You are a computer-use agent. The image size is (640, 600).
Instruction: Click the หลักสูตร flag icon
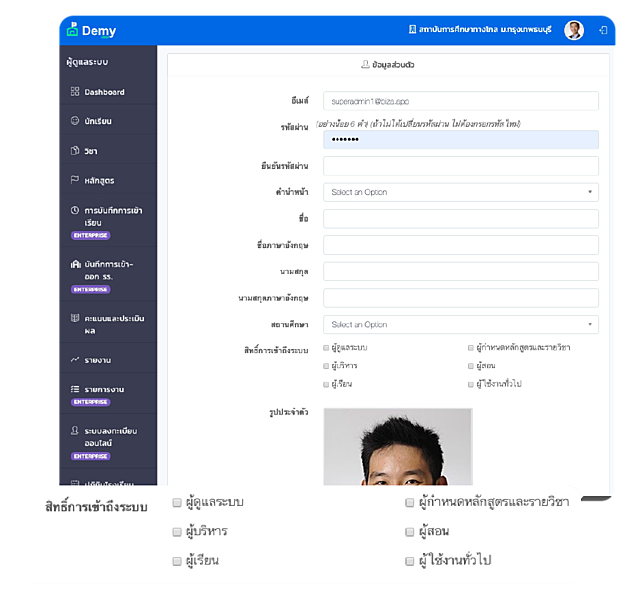point(75,180)
